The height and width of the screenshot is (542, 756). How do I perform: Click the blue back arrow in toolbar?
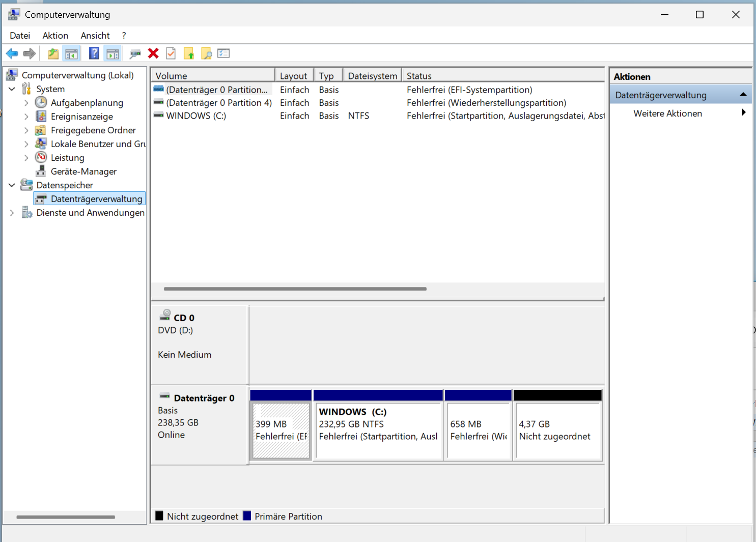tap(12, 53)
